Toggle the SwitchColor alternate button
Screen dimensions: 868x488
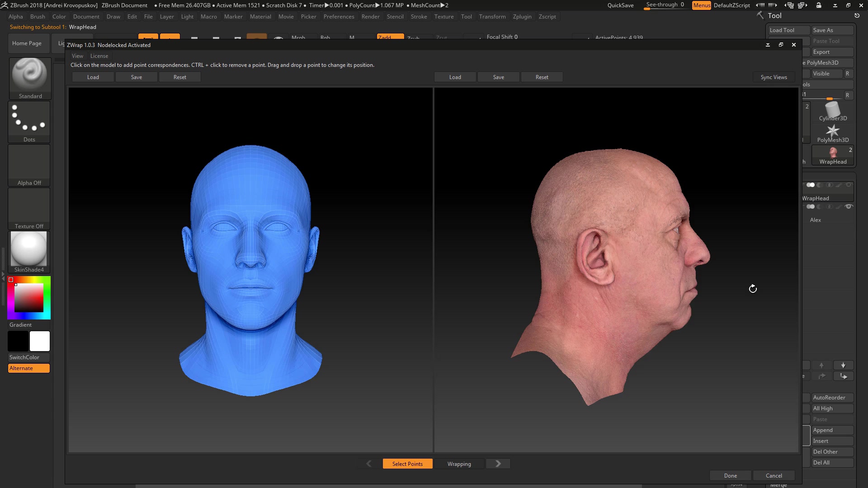tap(28, 368)
